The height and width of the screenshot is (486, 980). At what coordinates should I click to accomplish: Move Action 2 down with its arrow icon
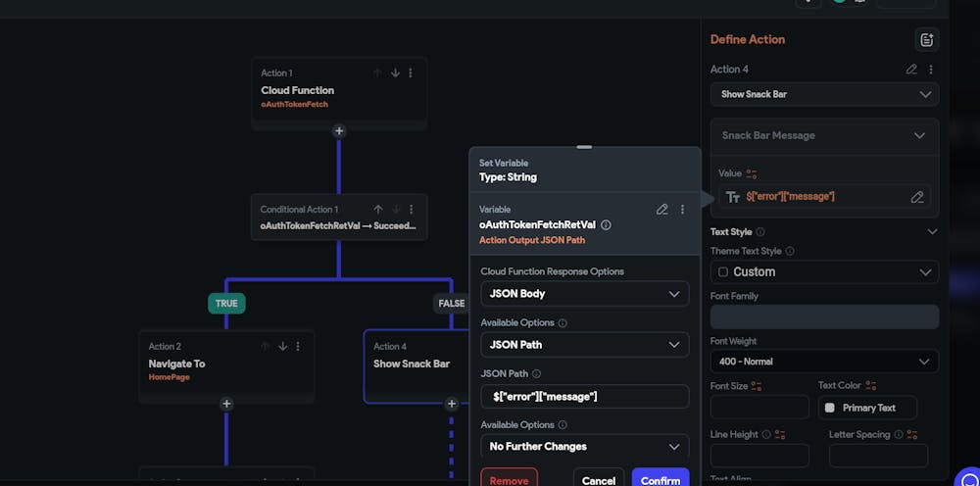(x=282, y=346)
